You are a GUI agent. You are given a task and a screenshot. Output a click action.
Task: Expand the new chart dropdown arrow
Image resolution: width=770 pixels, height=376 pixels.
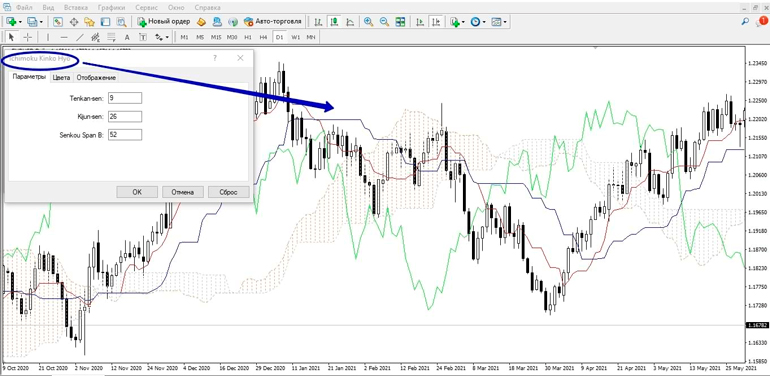pyautogui.click(x=20, y=22)
